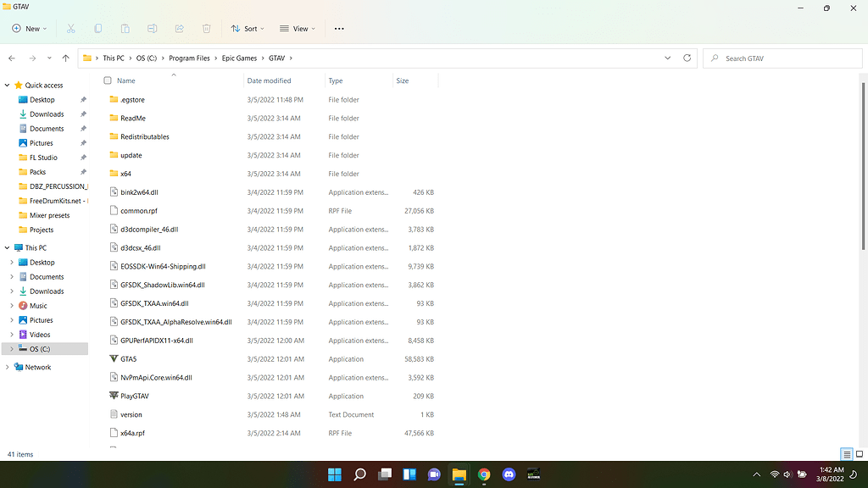Open Discord from the taskbar
Viewport: 868px width, 488px height.
click(x=508, y=474)
